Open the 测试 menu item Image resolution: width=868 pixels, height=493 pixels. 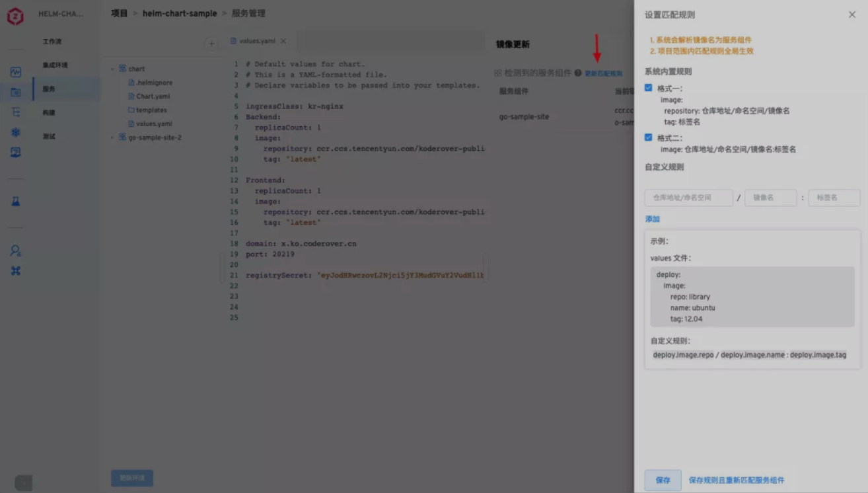click(x=49, y=137)
